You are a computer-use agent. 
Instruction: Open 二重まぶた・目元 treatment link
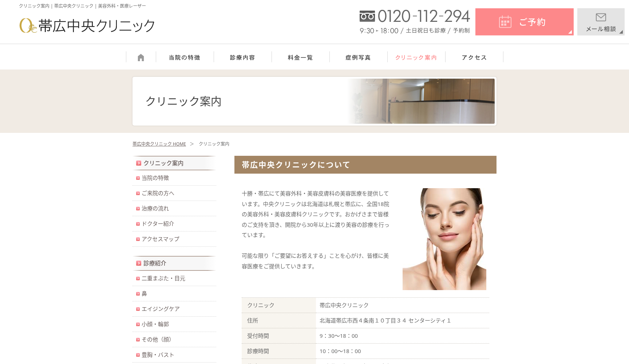pyautogui.click(x=163, y=278)
